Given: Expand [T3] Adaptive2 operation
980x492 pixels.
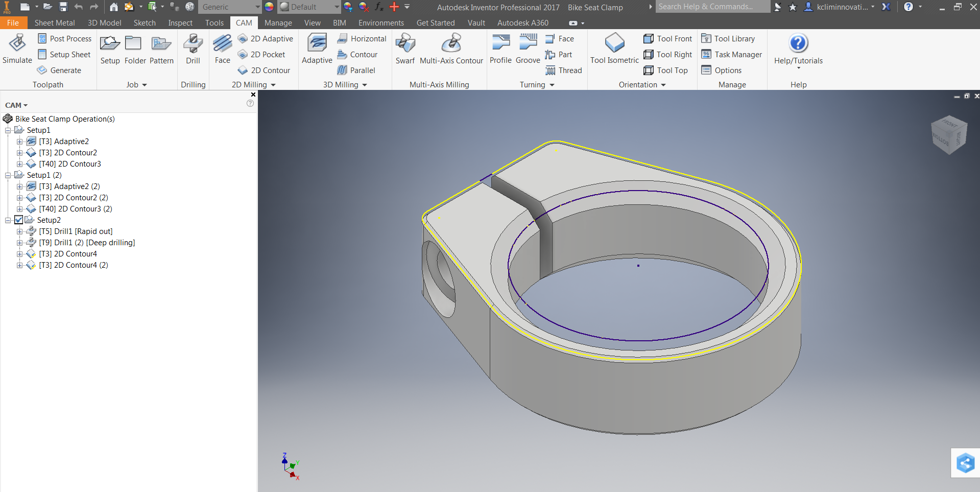Looking at the screenshot, I should pos(19,142).
